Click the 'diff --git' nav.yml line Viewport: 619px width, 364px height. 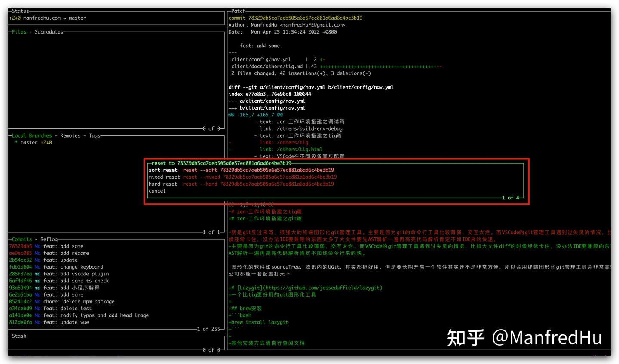311,87
